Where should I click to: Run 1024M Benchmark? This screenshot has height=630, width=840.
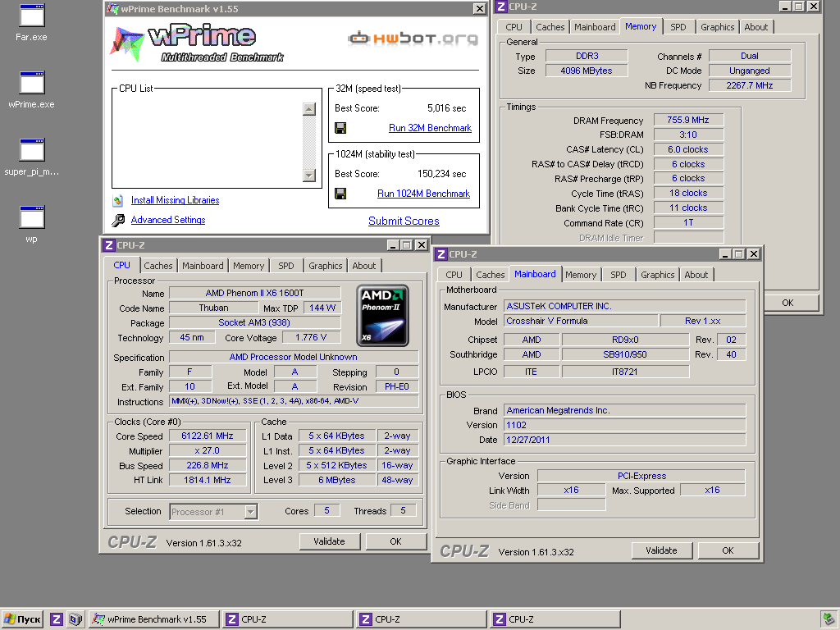424,194
